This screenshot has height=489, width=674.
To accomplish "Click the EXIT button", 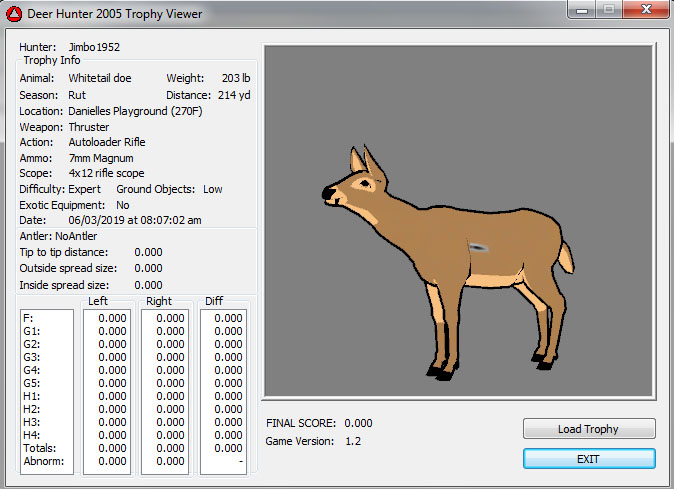I will 589,458.
